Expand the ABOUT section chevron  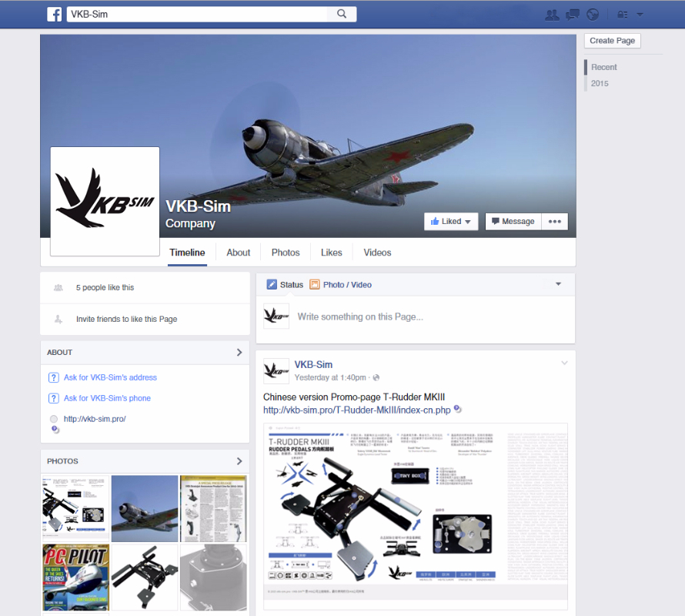click(239, 353)
